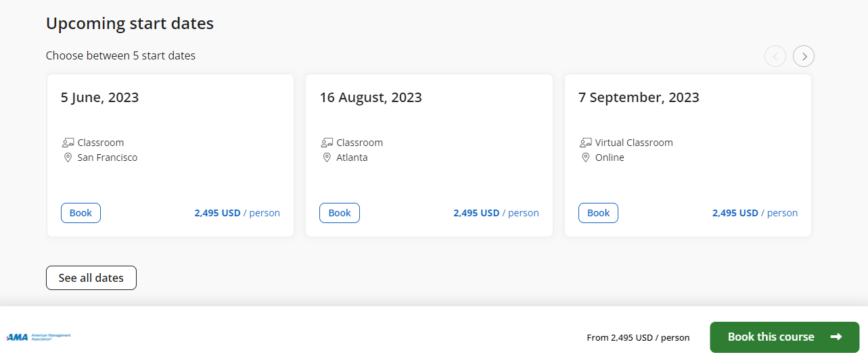Book the 7 September online date
The image size is (868, 363).
pos(598,213)
